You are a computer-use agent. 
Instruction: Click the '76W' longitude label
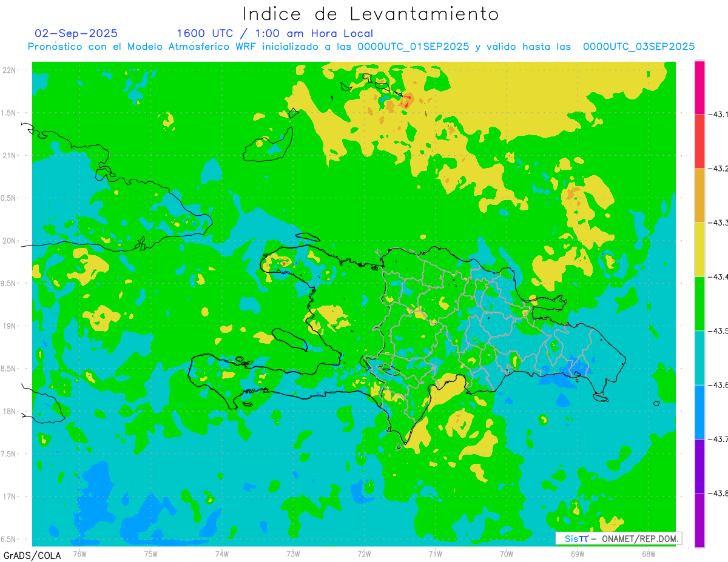click(x=79, y=554)
